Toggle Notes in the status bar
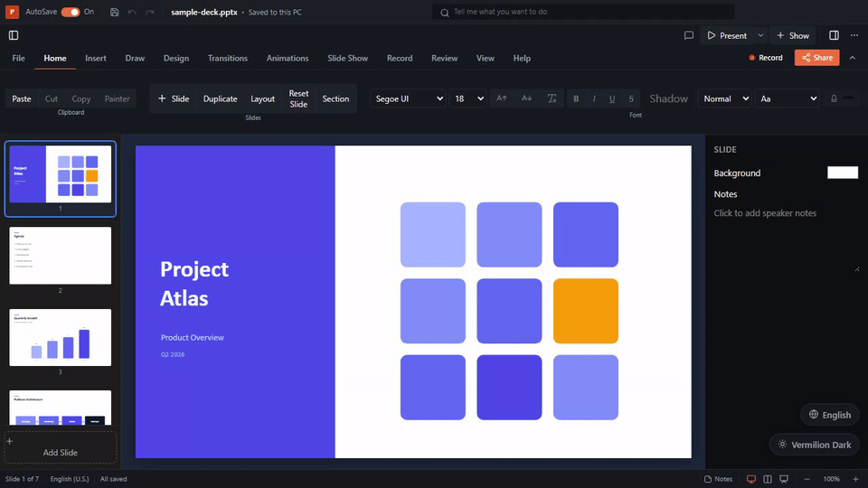This screenshot has height=488, width=868. click(x=719, y=479)
